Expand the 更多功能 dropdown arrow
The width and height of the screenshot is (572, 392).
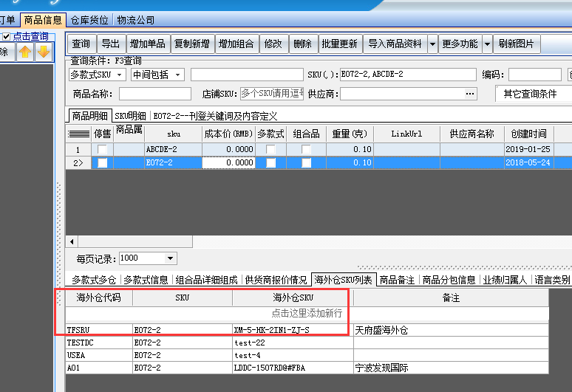[488, 44]
